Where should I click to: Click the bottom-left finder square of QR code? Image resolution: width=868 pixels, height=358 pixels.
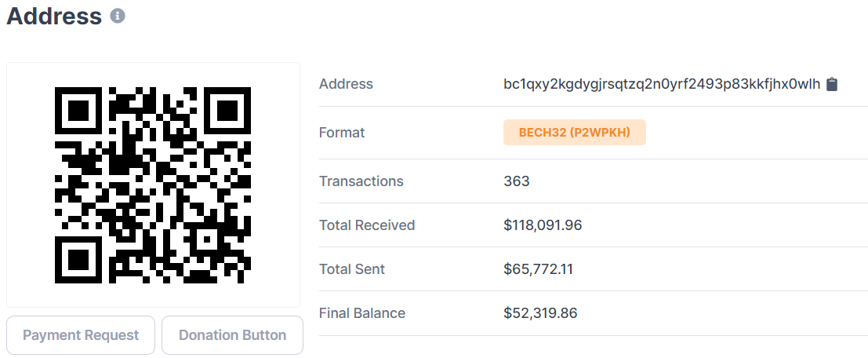coord(78,259)
